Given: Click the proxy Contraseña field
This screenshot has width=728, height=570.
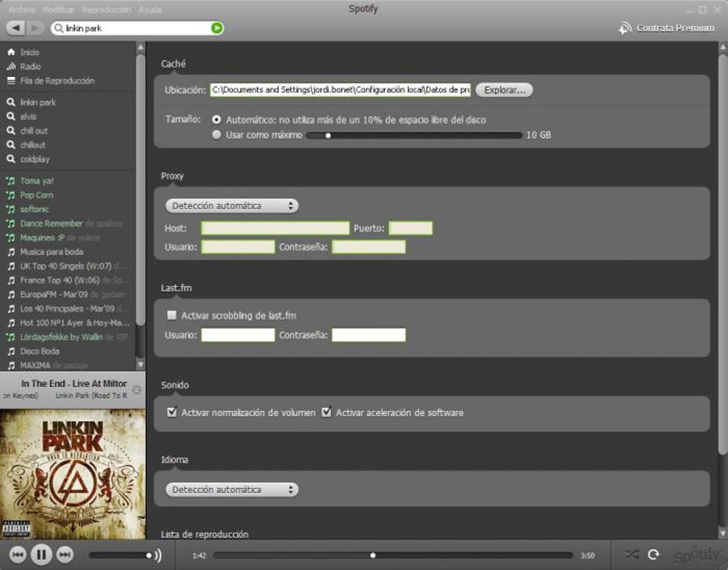Looking at the screenshot, I should (369, 247).
